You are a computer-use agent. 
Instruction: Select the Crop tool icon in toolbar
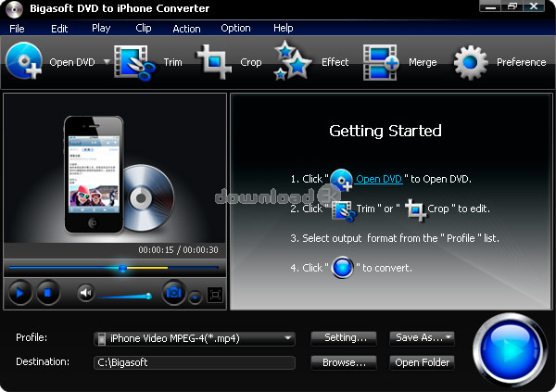pos(214,61)
